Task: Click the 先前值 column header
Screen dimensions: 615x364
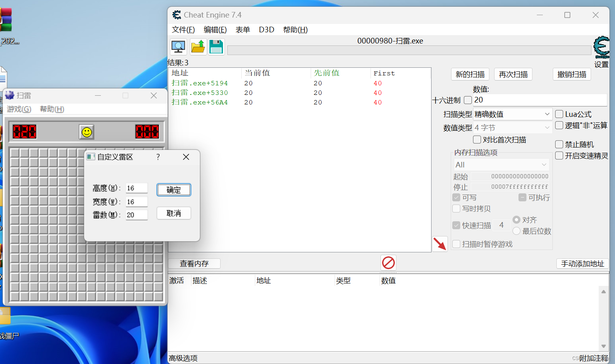Action: [341, 73]
